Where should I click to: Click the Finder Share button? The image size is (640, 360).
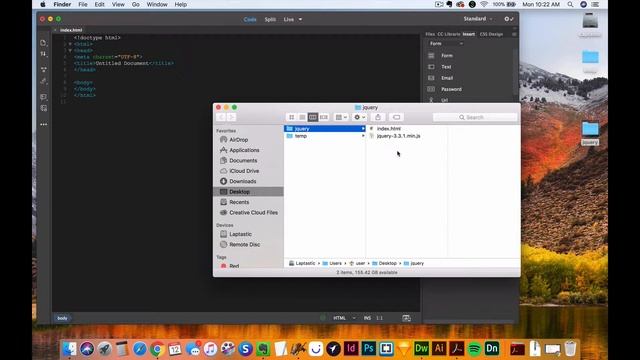coord(378,117)
